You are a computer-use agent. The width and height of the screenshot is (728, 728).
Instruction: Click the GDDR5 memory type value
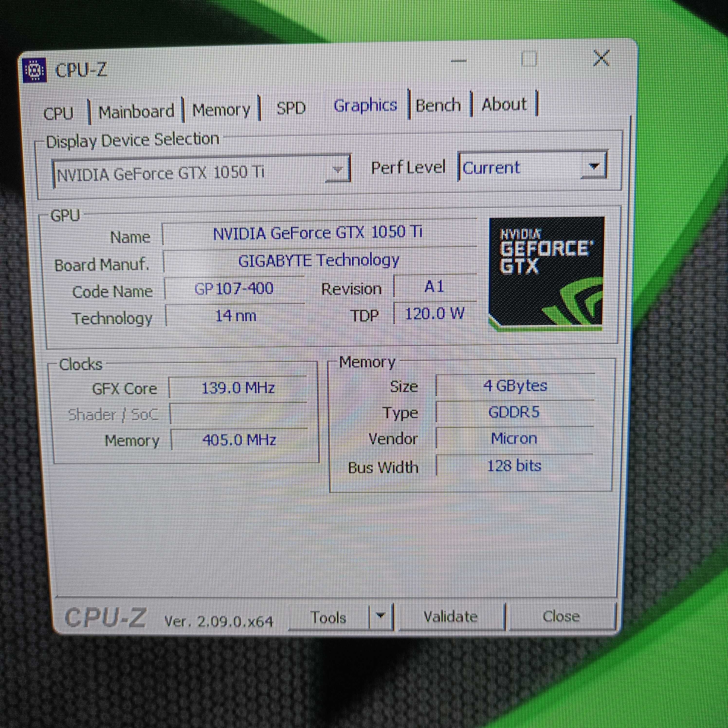514,412
